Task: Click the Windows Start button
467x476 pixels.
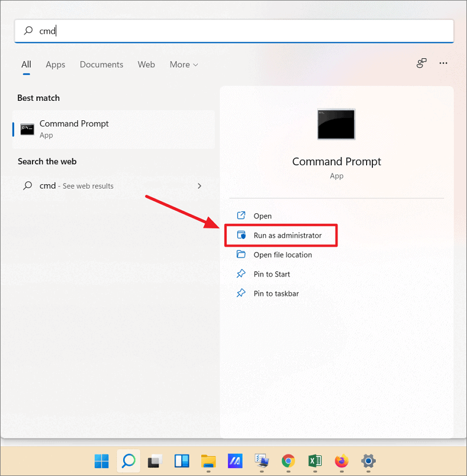Action: [101, 461]
